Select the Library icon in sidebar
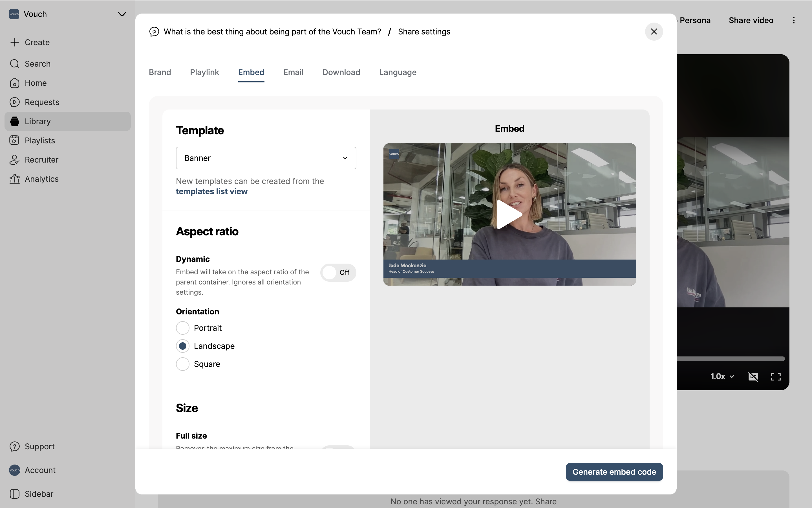 coord(14,121)
